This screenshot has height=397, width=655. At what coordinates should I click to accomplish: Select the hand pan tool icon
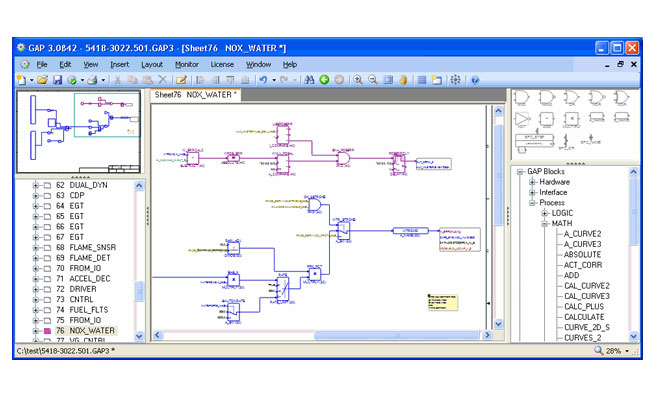403,80
